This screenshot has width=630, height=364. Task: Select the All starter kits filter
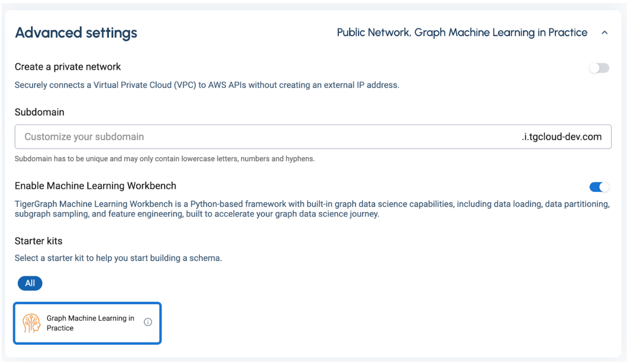coord(30,283)
